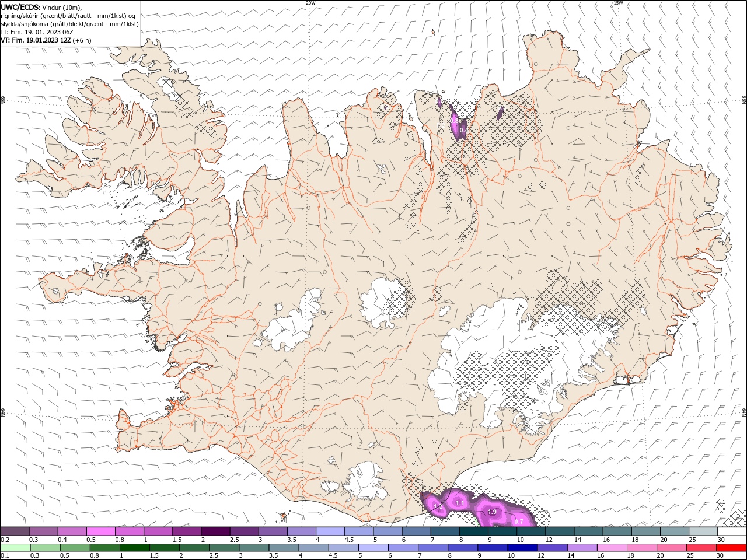Screen dimensions: 747x560
Task: Click the '1.9' snowfall value on the map
Action: tap(491, 512)
